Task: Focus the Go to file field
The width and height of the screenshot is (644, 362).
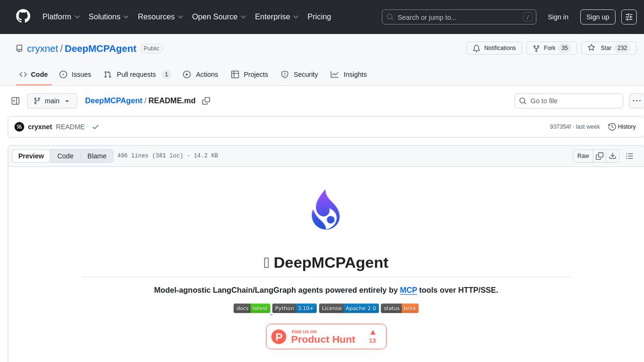Action: [x=569, y=101]
